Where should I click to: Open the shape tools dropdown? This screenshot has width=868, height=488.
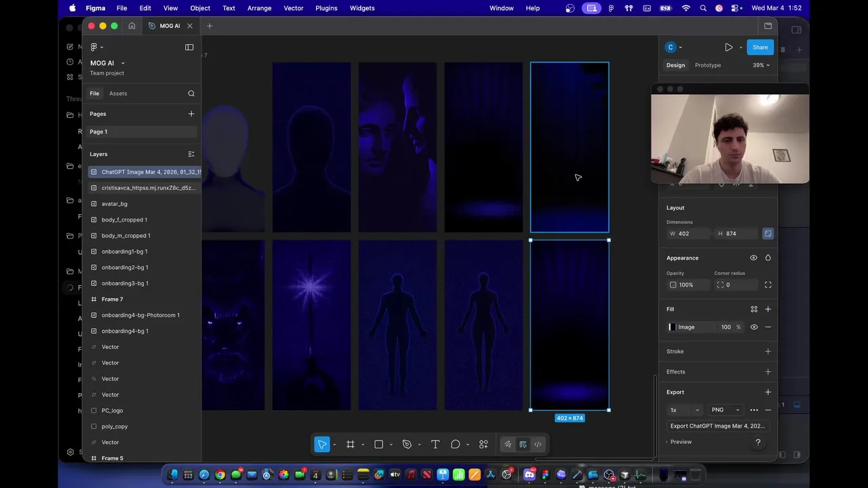pyautogui.click(x=391, y=445)
